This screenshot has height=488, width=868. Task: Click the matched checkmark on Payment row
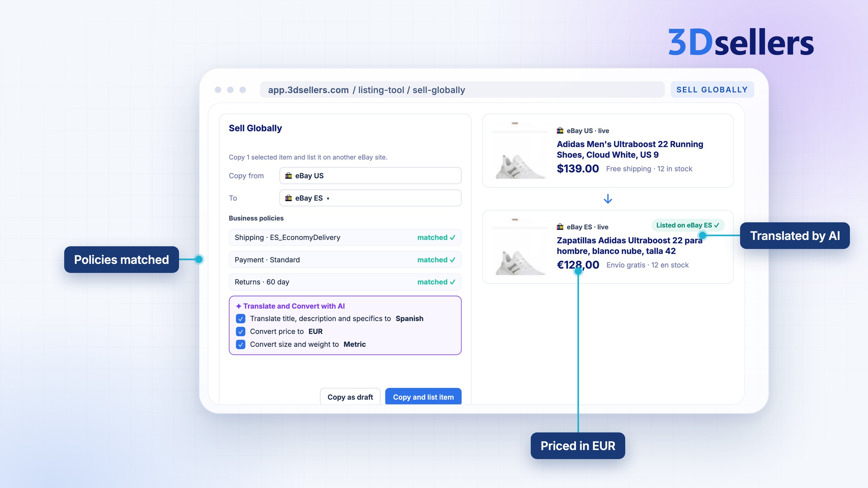tap(452, 260)
